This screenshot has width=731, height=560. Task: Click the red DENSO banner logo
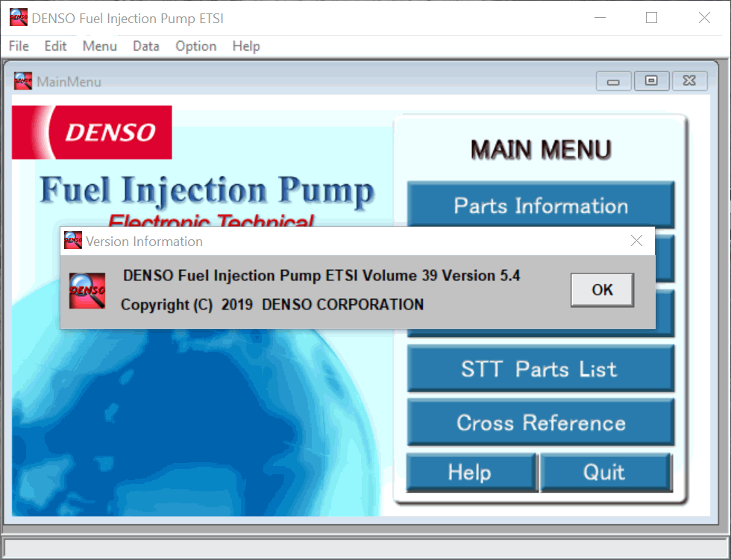pyautogui.click(x=92, y=132)
